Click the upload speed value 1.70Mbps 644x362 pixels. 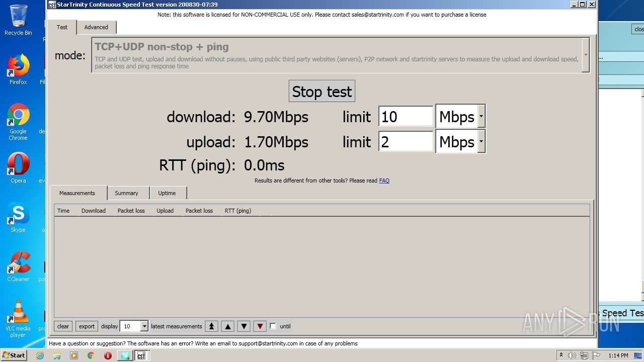pyautogui.click(x=276, y=142)
